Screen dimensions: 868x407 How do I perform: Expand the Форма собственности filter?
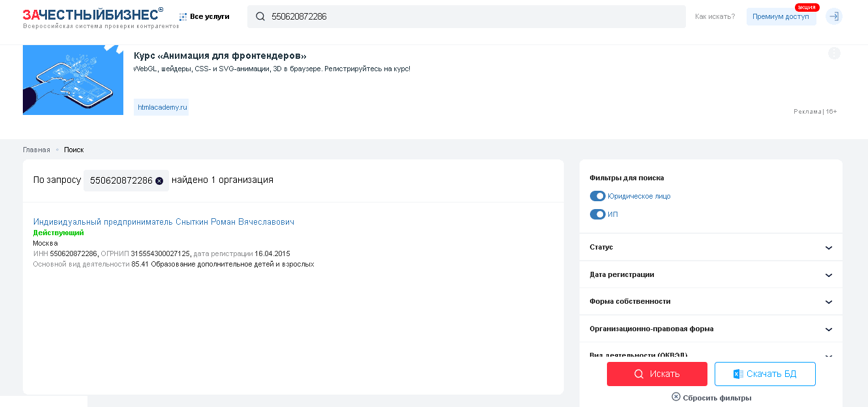tap(711, 302)
